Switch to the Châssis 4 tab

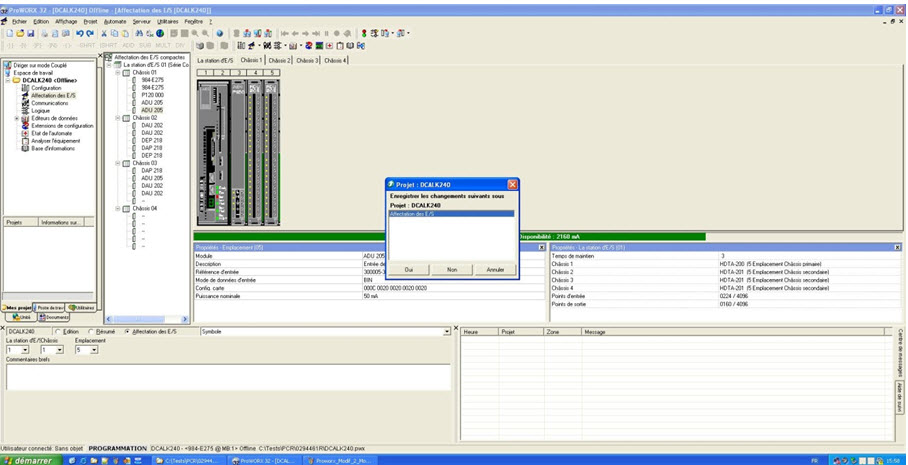tap(335, 60)
